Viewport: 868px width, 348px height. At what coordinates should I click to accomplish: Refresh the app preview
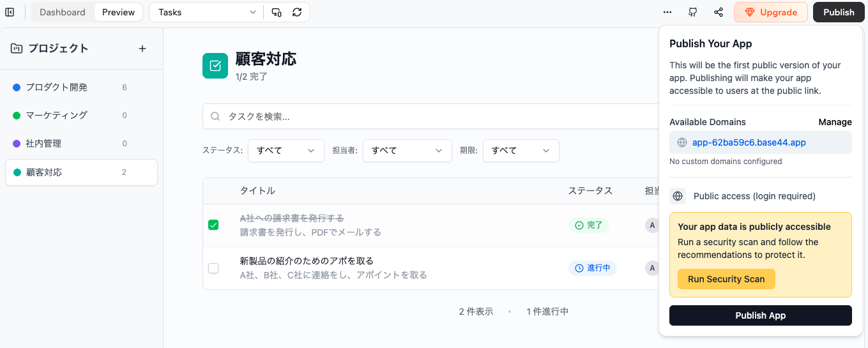(x=297, y=12)
